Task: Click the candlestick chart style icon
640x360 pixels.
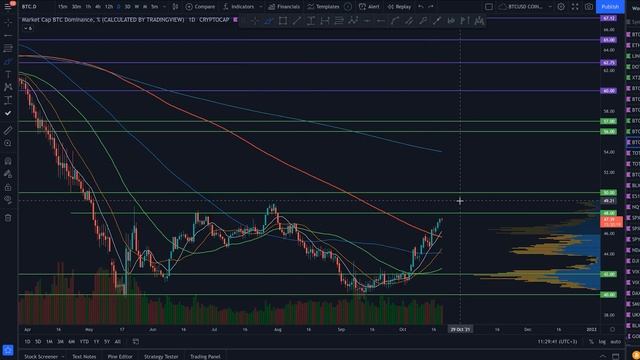Action: tap(175, 7)
